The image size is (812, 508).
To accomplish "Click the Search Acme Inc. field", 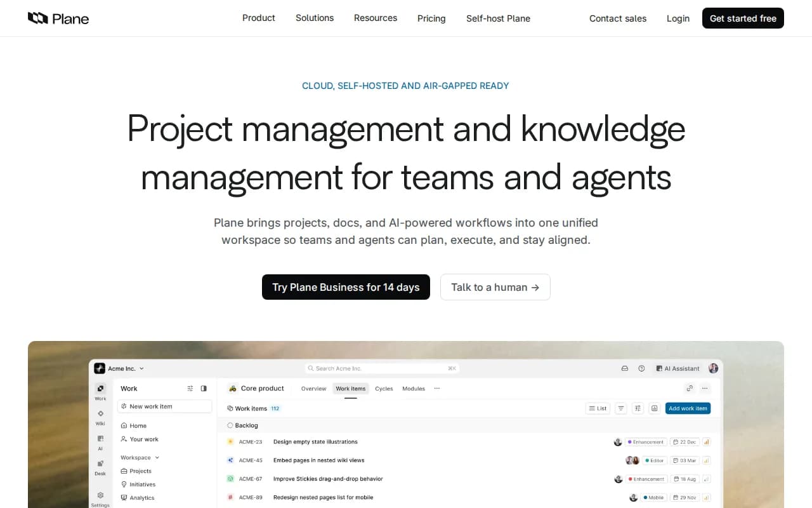I will click(382, 368).
